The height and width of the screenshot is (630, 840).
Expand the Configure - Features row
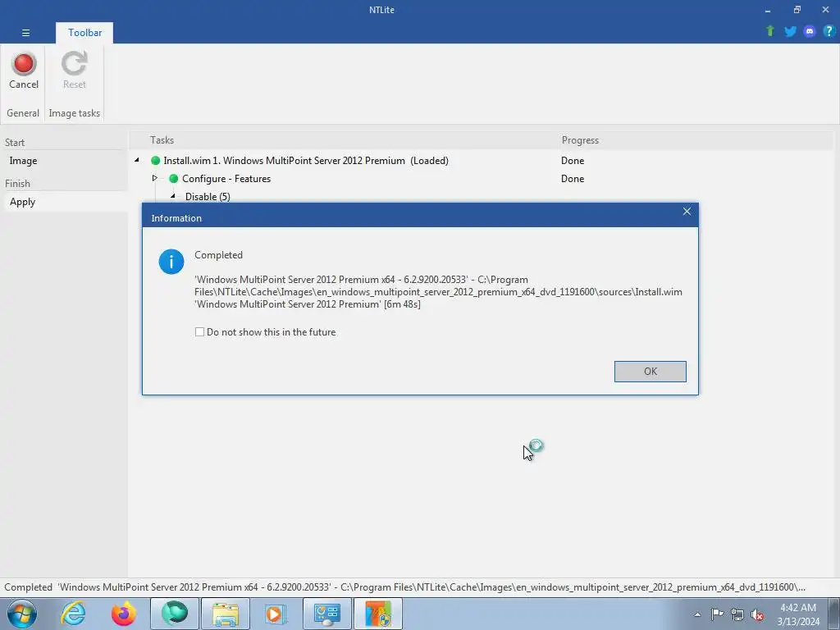[x=155, y=178]
